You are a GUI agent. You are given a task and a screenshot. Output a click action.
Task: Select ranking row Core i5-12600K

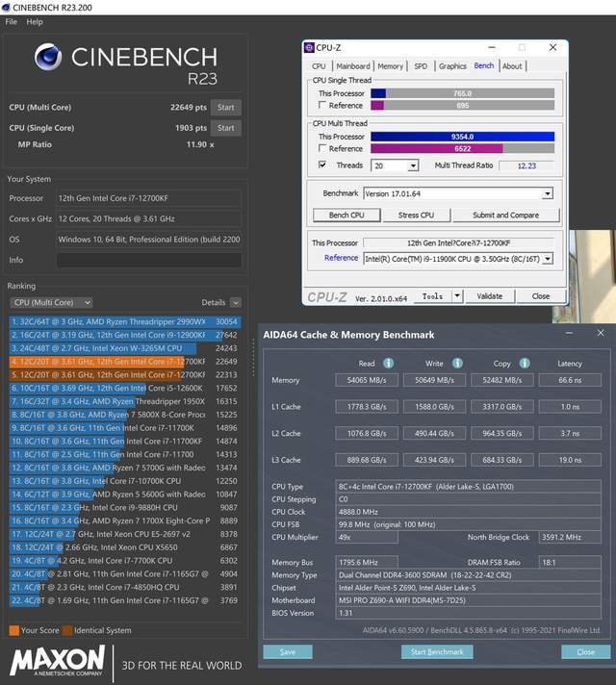point(125,388)
